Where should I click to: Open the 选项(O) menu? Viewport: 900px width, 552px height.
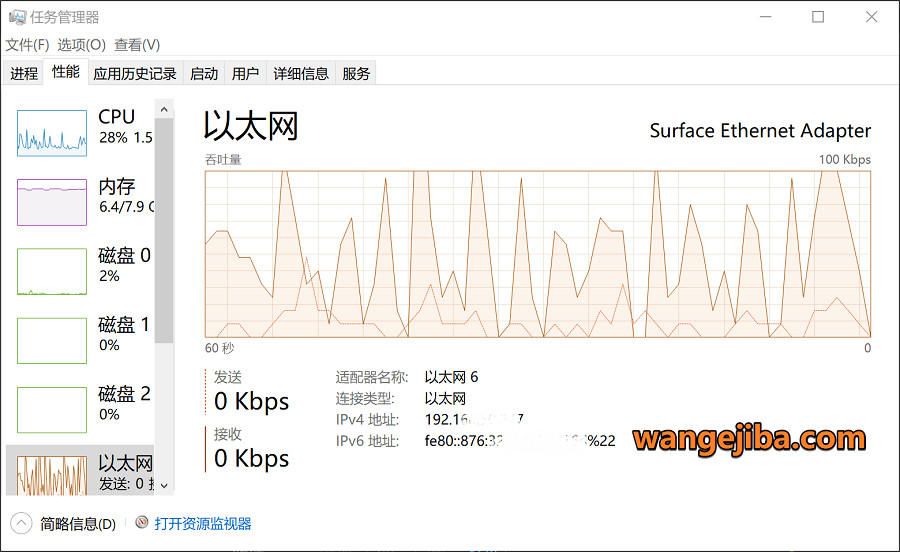pos(81,45)
